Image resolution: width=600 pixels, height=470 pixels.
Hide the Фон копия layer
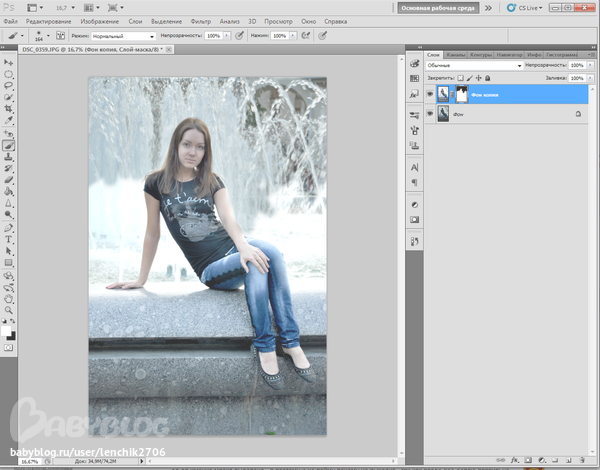click(x=430, y=94)
